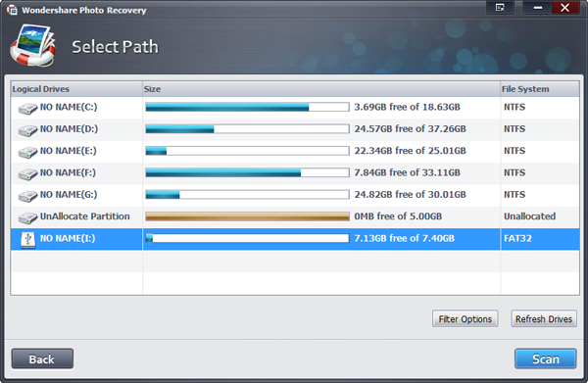The image size is (588, 383).
Task: Click the usage bar for drive C:
Action: point(248,107)
